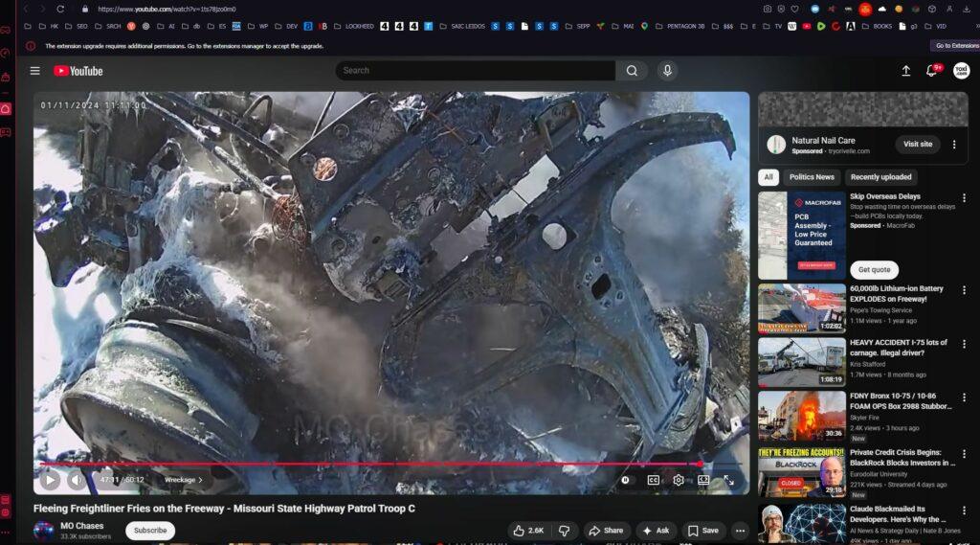The width and height of the screenshot is (980, 545).
Task: Click Visit site on the nail care ad
Action: (x=917, y=145)
